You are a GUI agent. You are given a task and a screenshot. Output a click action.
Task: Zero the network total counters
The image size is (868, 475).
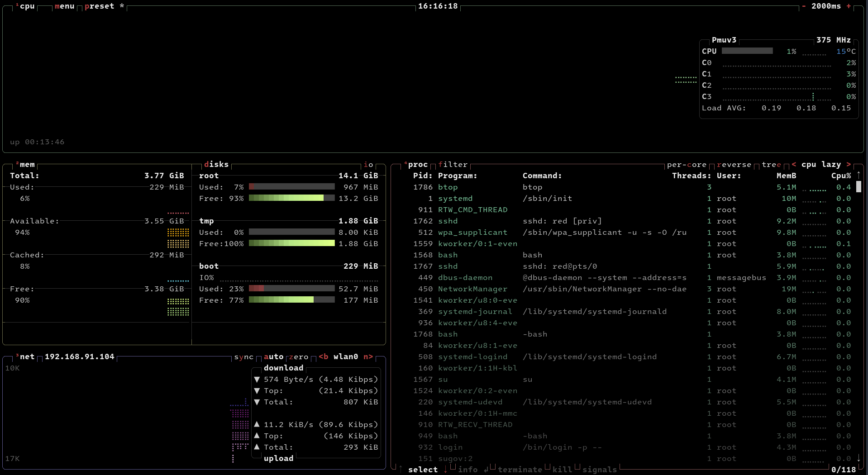pyautogui.click(x=299, y=357)
